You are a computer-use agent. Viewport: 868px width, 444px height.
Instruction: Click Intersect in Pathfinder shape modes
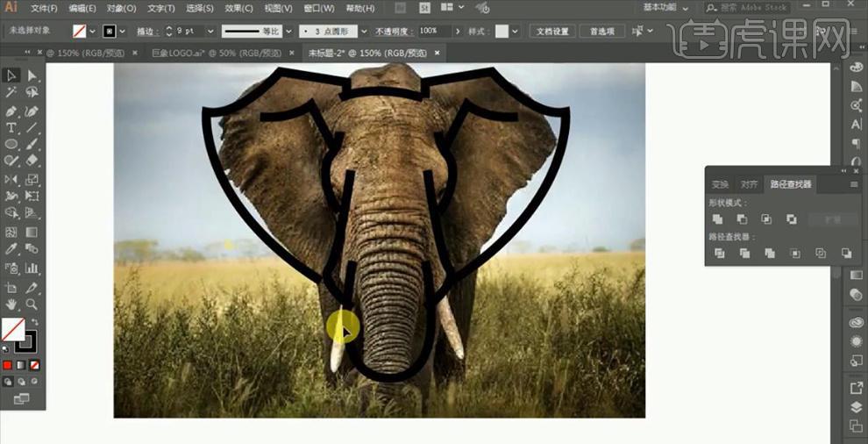pos(766,219)
